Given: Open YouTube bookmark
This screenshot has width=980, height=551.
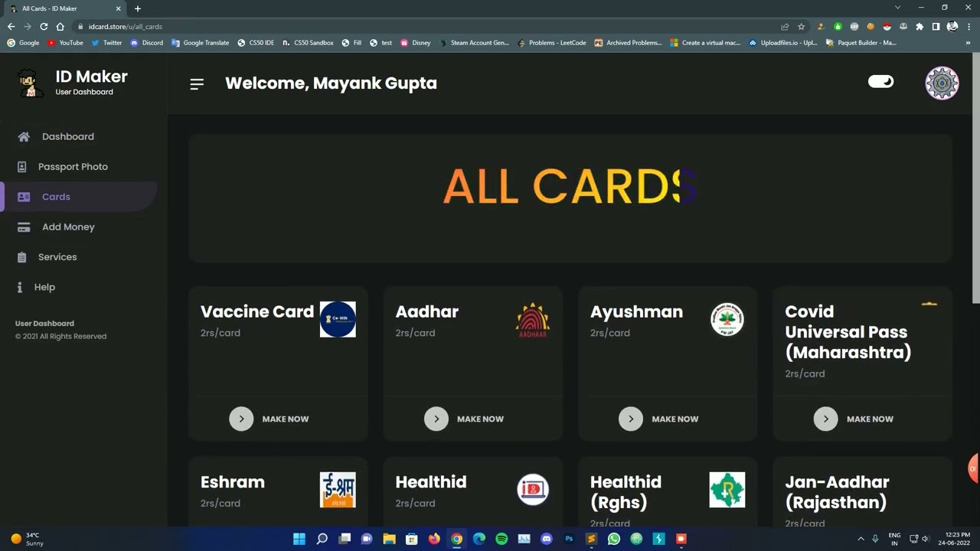Looking at the screenshot, I should coord(65,43).
